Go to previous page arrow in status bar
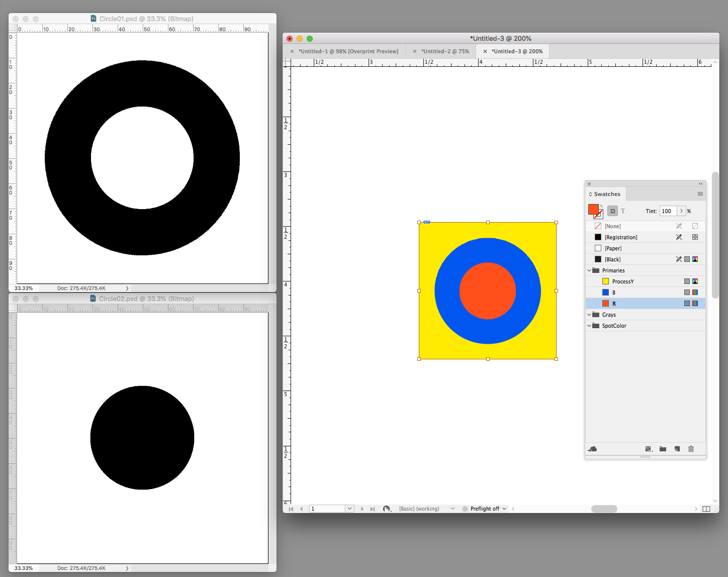The width and height of the screenshot is (728, 577). [301, 509]
